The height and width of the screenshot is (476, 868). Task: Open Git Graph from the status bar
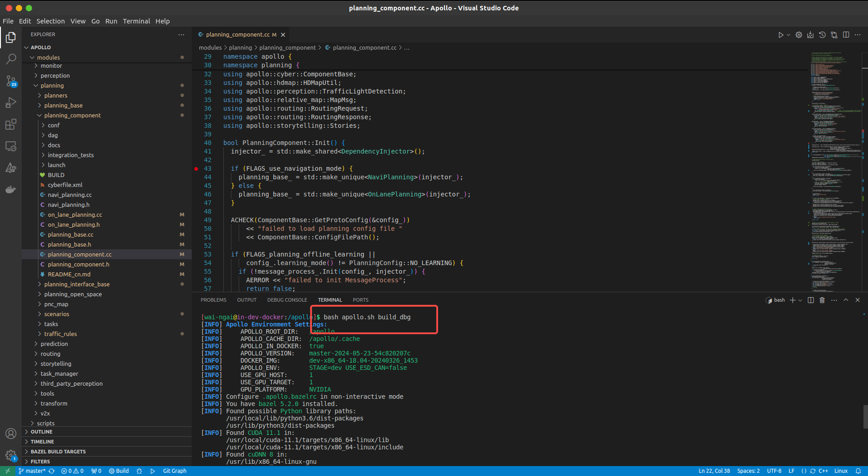[x=174, y=471]
